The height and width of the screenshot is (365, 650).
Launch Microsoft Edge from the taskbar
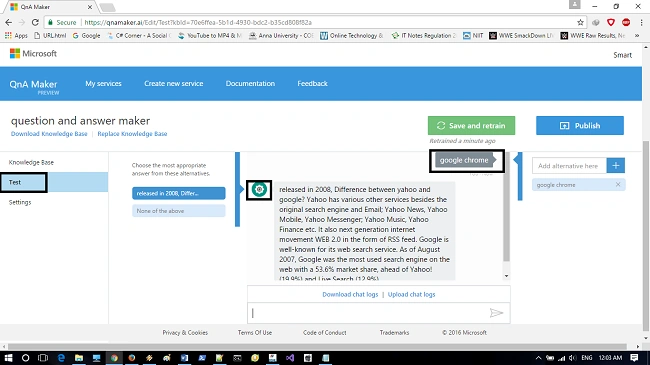pyautogui.click(x=61, y=358)
